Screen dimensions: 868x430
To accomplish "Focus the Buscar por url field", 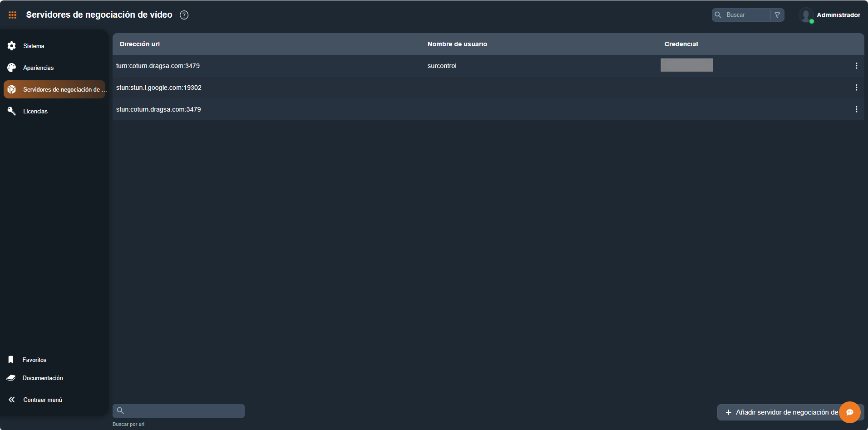I will pyautogui.click(x=184, y=411).
